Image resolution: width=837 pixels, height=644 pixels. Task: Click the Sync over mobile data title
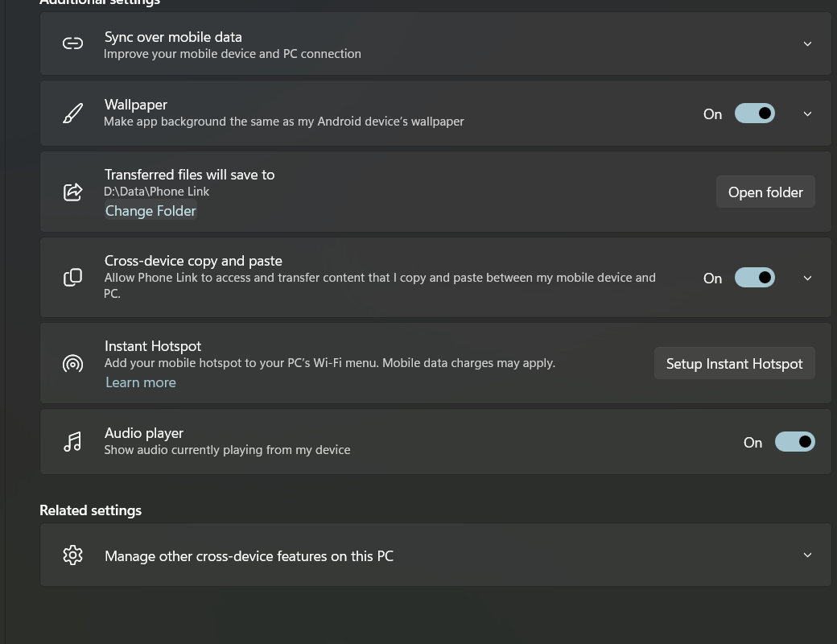tap(173, 37)
